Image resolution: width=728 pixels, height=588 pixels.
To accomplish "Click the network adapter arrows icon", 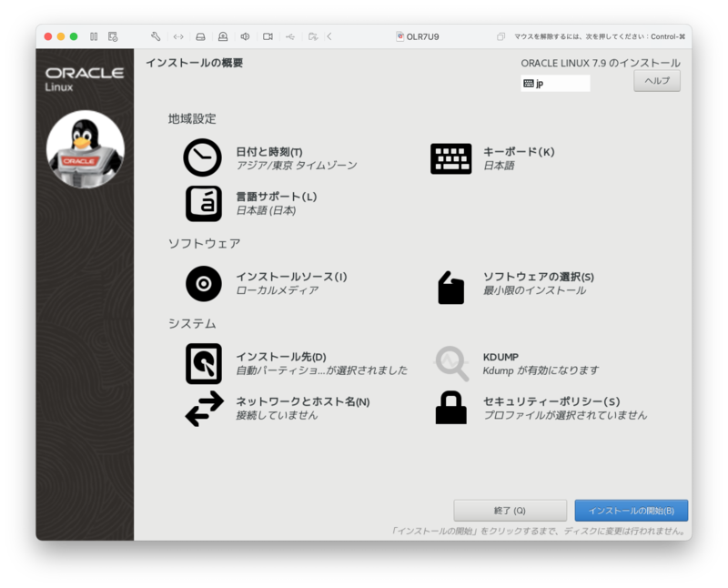I will coord(178,36).
